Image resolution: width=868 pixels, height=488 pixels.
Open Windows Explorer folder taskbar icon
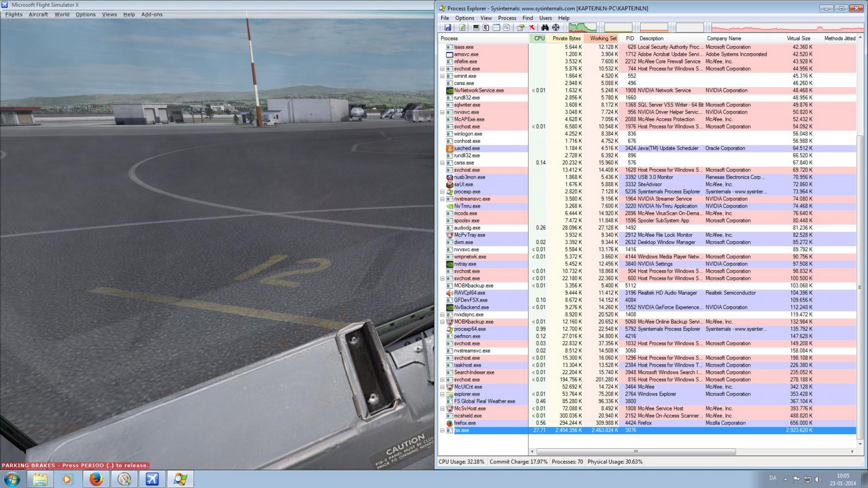point(40,479)
